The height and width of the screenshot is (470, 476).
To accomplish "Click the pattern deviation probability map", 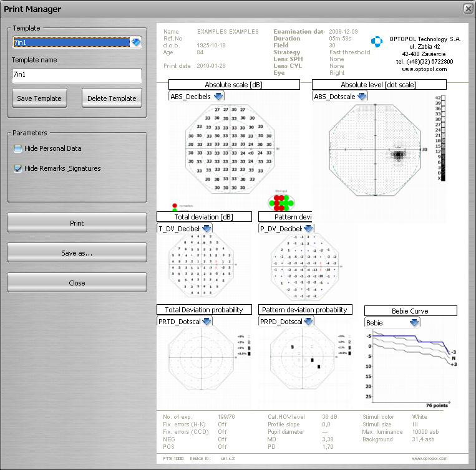I will click(x=303, y=357).
